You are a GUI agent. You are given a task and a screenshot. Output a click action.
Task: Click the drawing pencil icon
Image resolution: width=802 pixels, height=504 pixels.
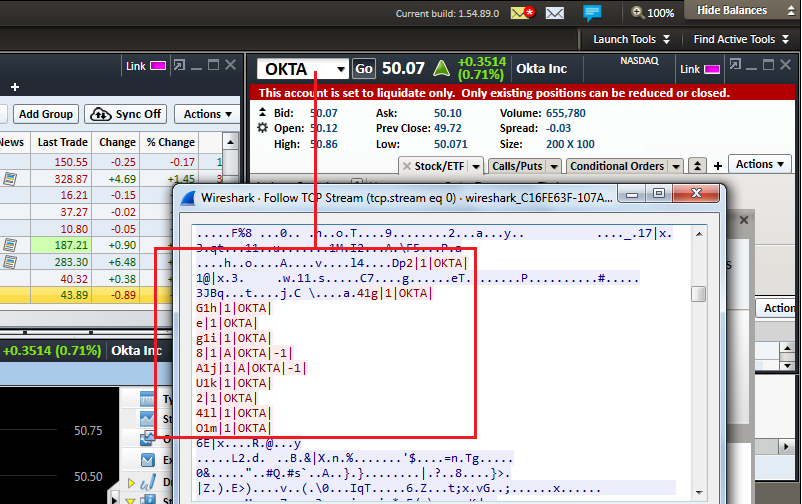pyautogui.click(x=147, y=482)
